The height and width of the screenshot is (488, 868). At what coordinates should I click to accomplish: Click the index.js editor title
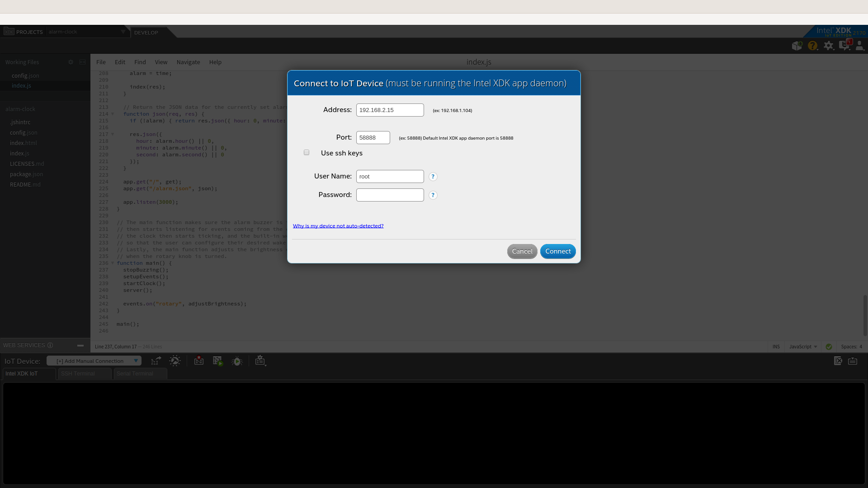[x=479, y=62]
